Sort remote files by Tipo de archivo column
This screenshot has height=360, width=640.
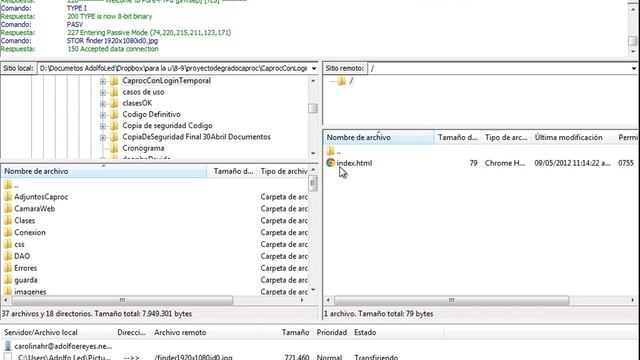[x=506, y=138]
